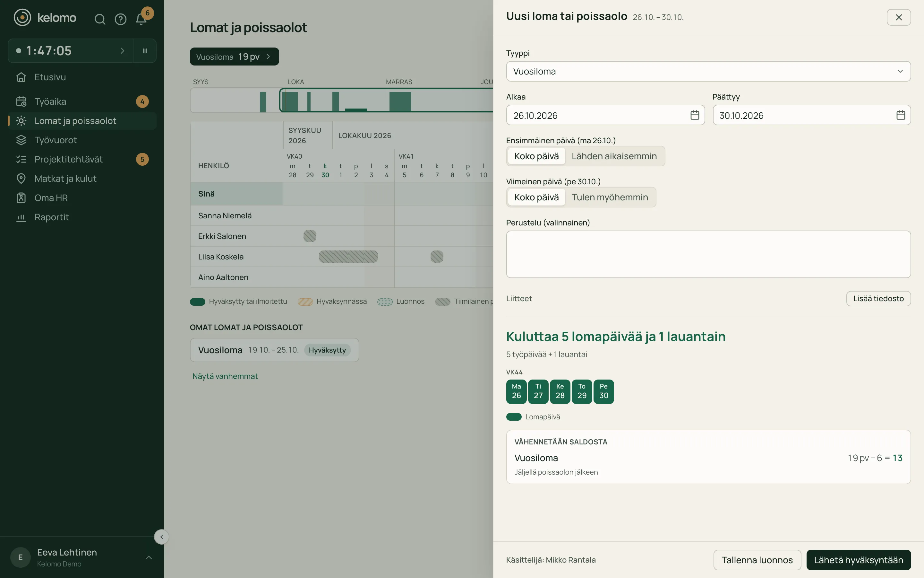Click the Lomat ja poissaolot sun icon
Viewport: 924px width, 578px height.
pos(21,121)
